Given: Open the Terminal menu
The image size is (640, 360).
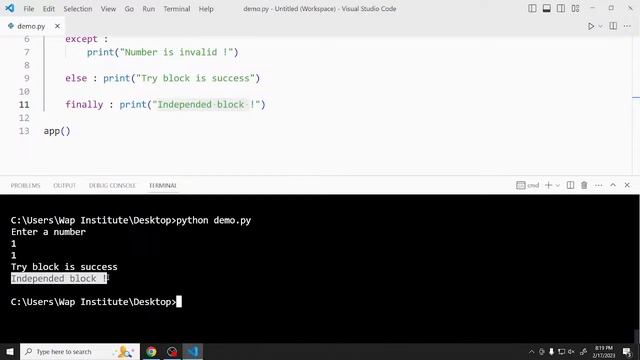Looking at the screenshot, I should (x=177, y=9).
